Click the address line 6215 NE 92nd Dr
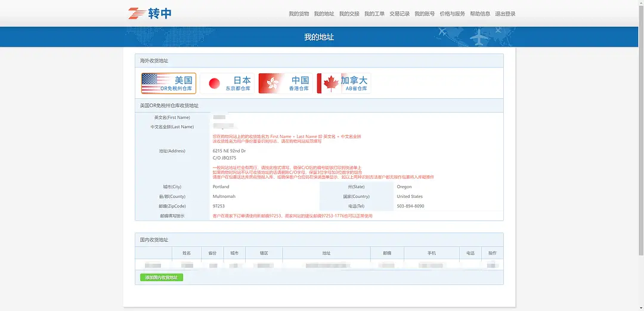 [x=230, y=151]
